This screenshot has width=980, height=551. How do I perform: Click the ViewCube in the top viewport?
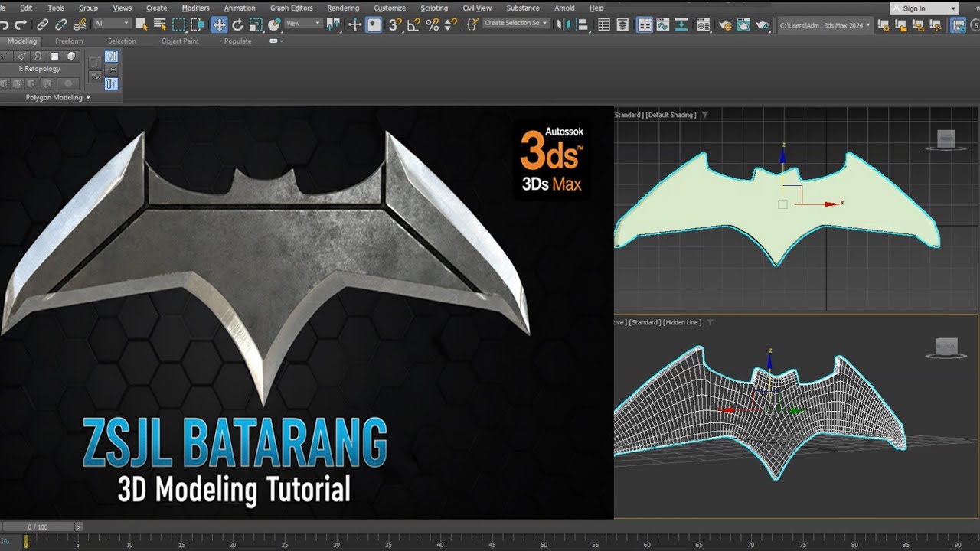point(946,140)
